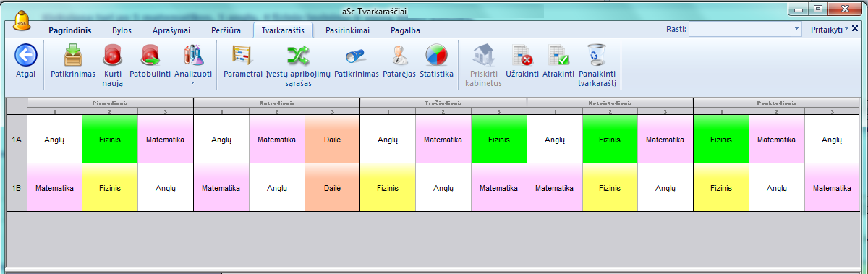Image resolution: width=868 pixels, height=274 pixels.
Task: Click the first Patikrinimas toolbar icon
Action: (x=73, y=55)
